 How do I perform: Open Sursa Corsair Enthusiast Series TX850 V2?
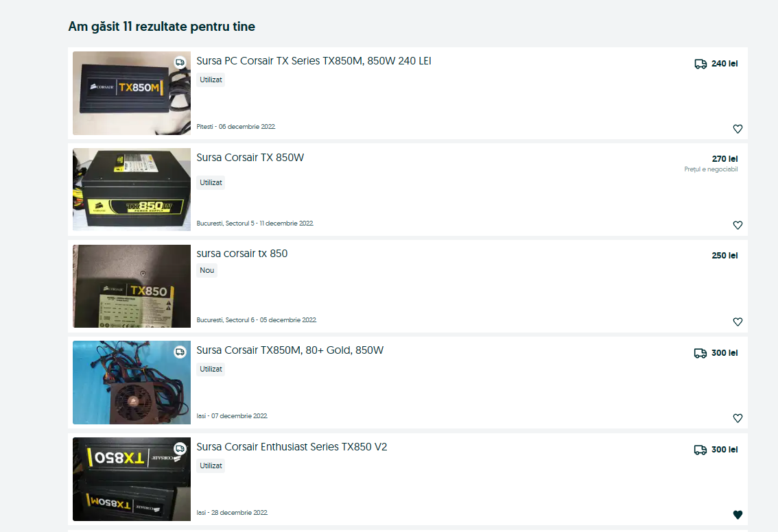[292, 447]
